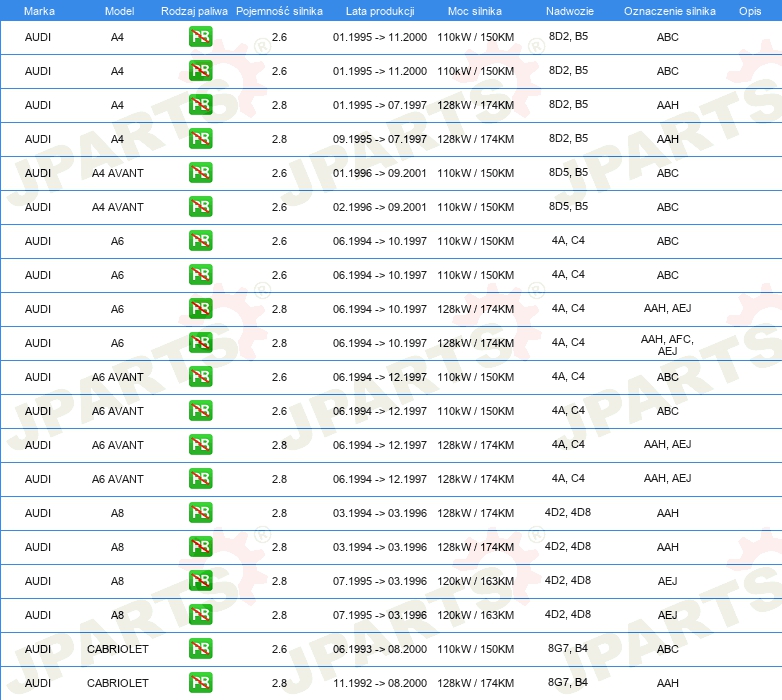The width and height of the screenshot is (782, 700).
Task: Click 'AAH' in A4 row starting 09.1995
Action: (667, 139)
